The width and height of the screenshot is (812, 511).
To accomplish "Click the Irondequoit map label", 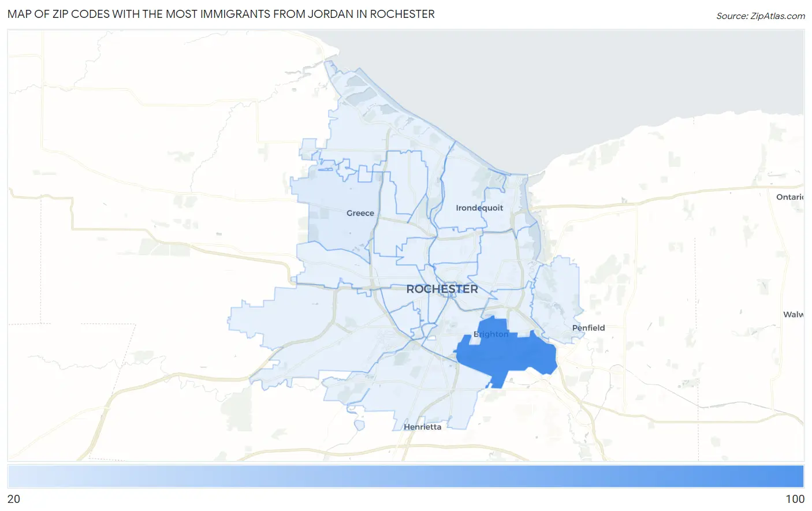I will 479,208.
